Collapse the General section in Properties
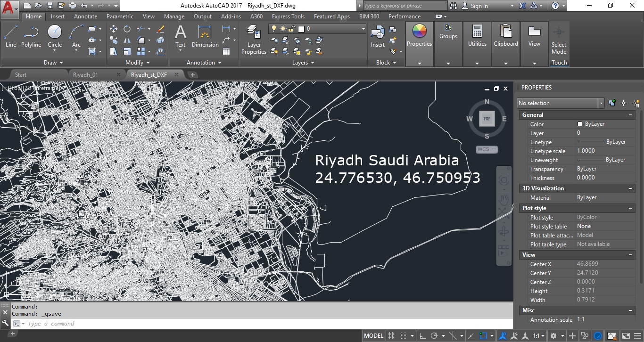This screenshot has width=644, height=342. [630, 114]
